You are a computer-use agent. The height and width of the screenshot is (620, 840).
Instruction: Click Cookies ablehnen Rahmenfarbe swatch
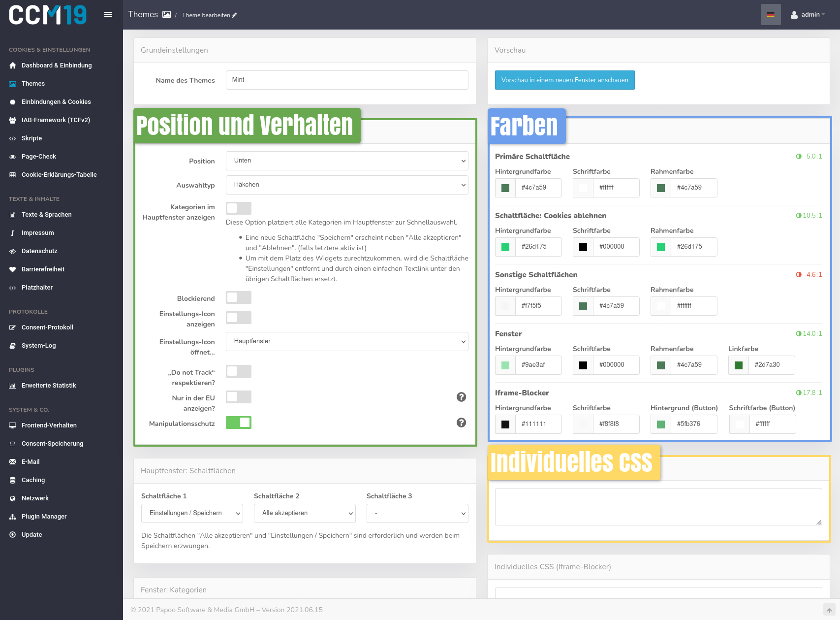pyautogui.click(x=661, y=247)
